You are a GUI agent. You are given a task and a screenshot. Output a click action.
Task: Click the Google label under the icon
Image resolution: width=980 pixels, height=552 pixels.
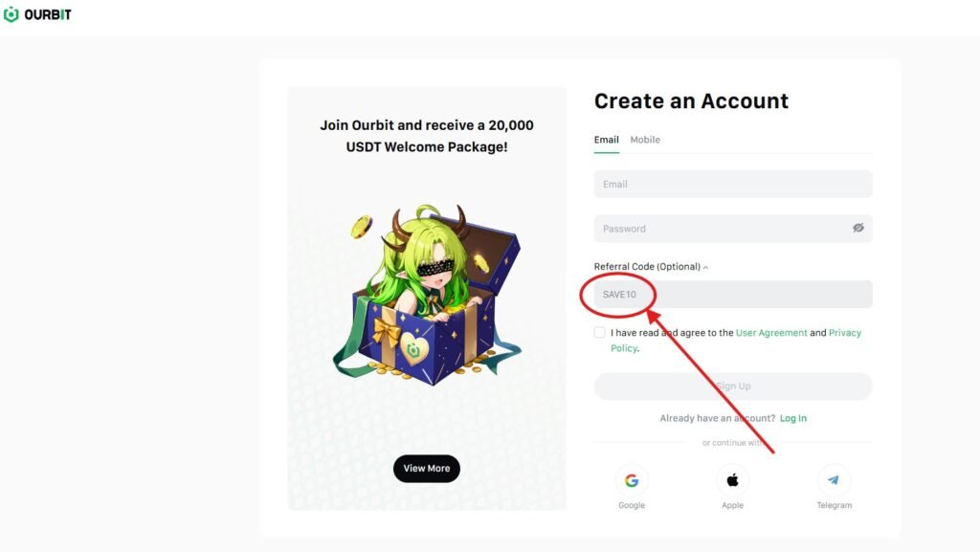pyautogui.click(x=632, y=505)
